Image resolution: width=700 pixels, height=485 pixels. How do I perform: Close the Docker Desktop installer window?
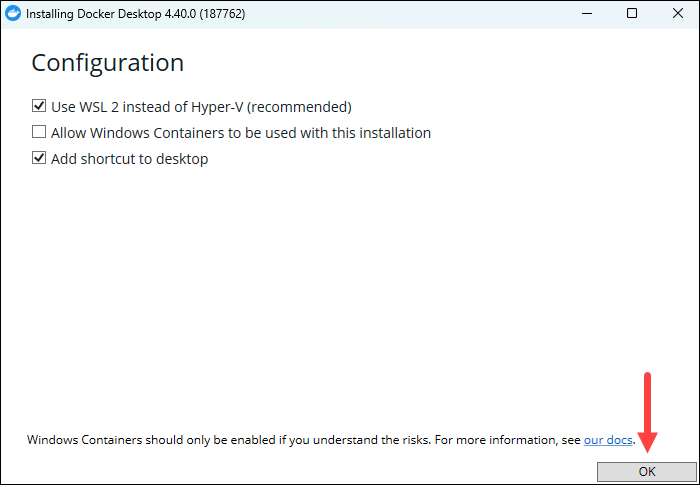click(677, 13)
